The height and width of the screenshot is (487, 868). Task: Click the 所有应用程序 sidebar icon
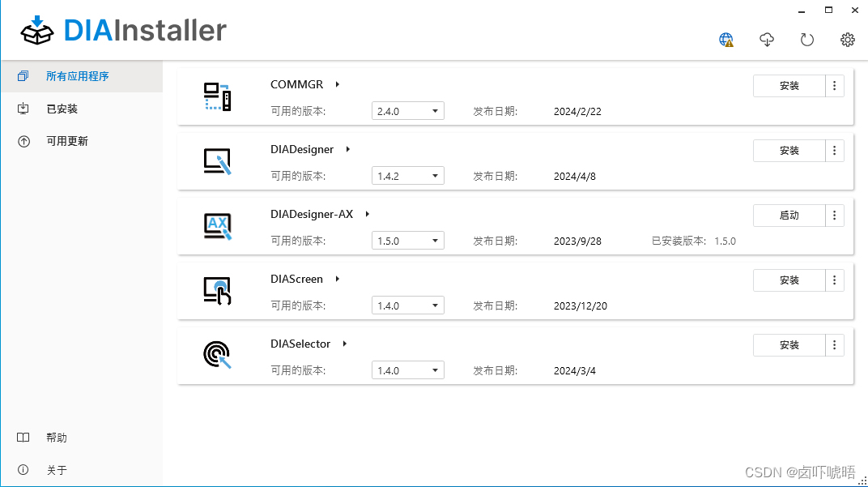(x=23, y=76)
